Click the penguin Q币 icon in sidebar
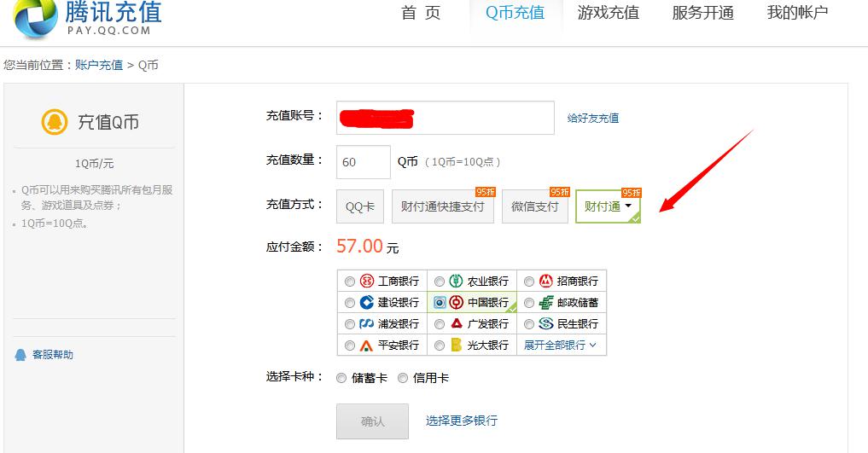Viewport: 868px width, 453px height. coord(55,122)
